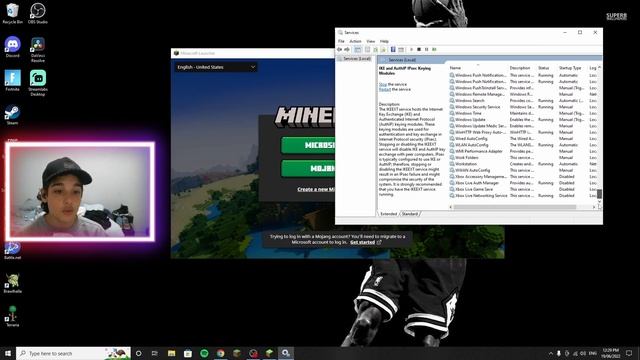Screen dimensions: 640x360
Task: Click the Windows Start button
Action: (x=8, y=353)
